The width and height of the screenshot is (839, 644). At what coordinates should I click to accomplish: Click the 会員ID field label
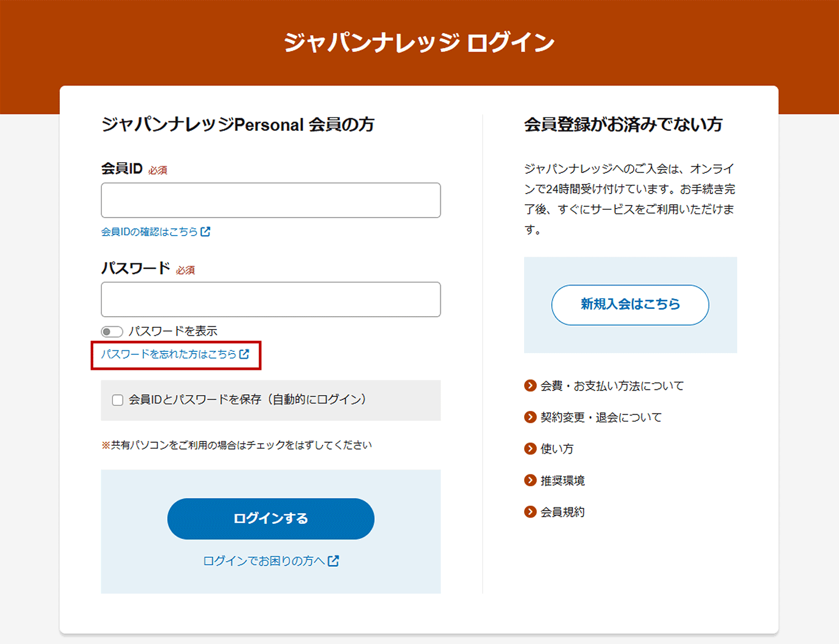(122, 168)
